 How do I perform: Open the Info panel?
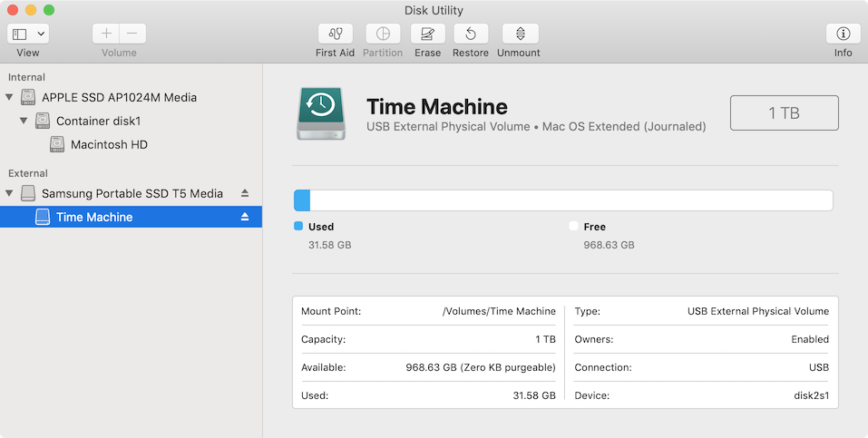(x=843, y=34)
